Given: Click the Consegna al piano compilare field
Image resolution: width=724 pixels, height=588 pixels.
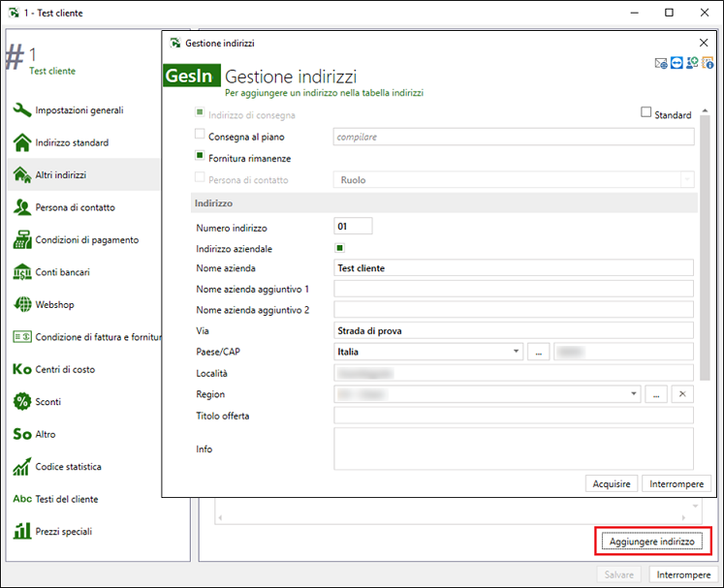Looking at the screenshot, I should click(x=514, y=137).
